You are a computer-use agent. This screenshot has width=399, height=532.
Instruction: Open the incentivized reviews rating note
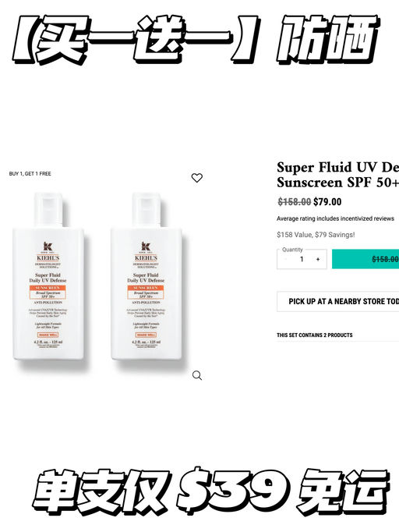click(x=335, y=218)
